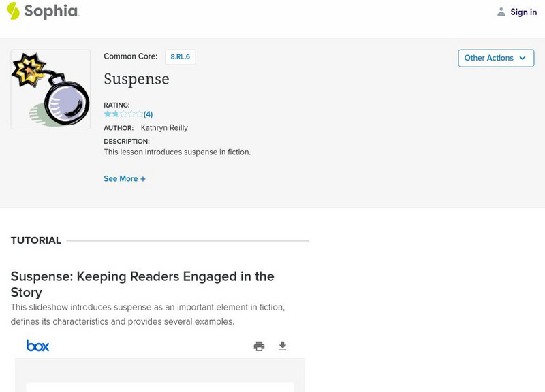This screenshot has height=392, width=545.
Task: Click the Suspense lesson title
Action: pyautogui.click(x=136, y=79)
